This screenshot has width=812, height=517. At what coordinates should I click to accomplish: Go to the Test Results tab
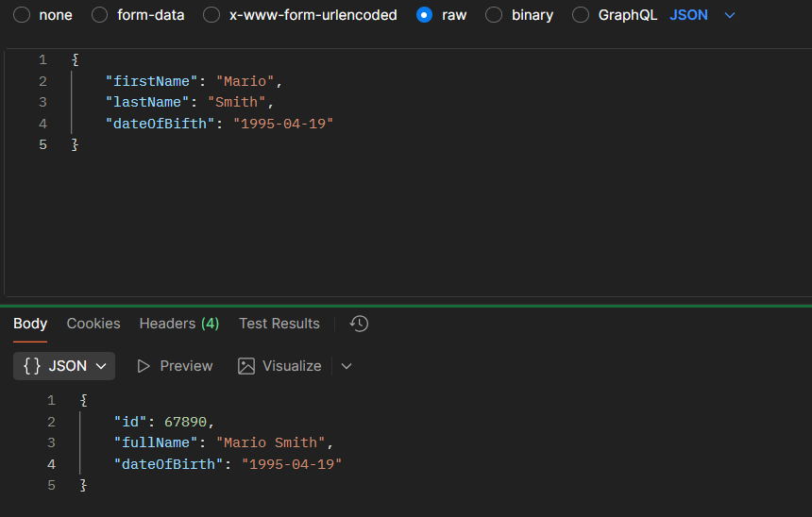pyautogui.click(x=279, y=324)
